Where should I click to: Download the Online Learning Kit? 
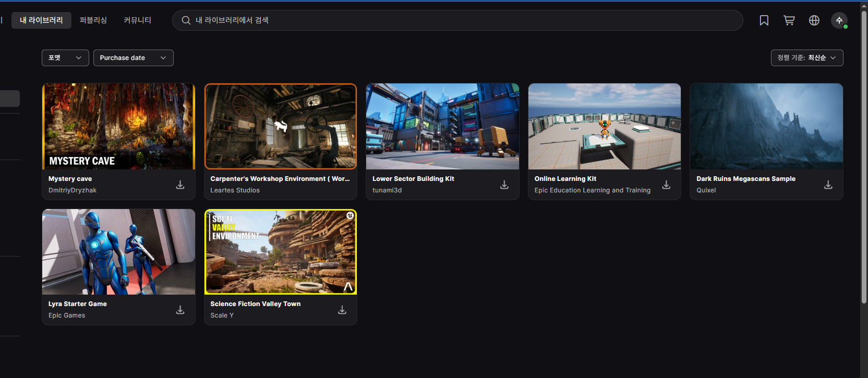click(x=666, y=185)
